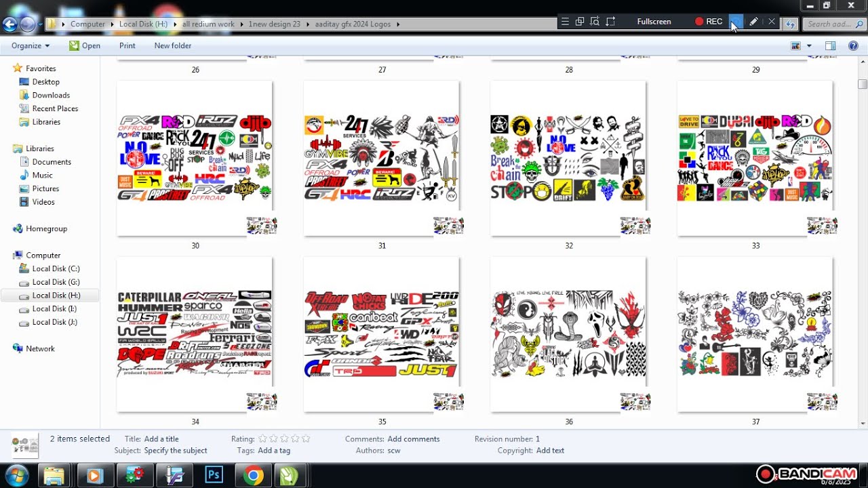Image resolution: width=868 pixels, height=488 pixels.
Task: Click New folder button
Action: click(173, 45)
